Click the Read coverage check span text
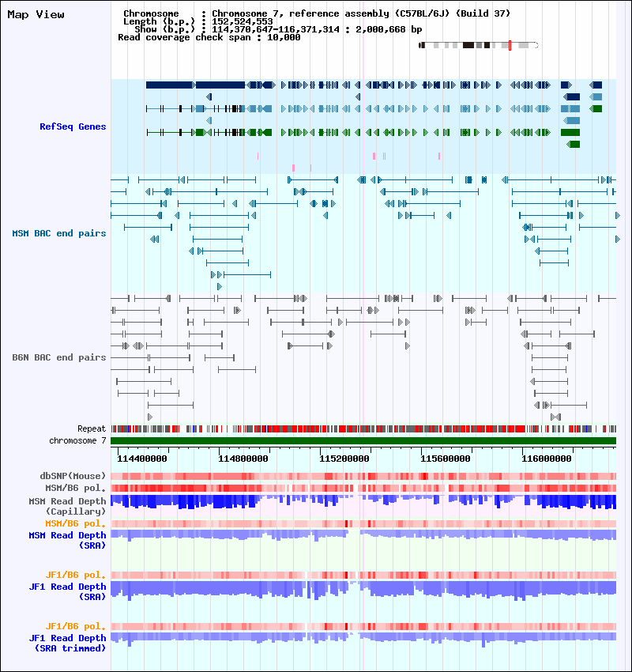The height and width of the screenshot is (672, 632). (209, 37)
